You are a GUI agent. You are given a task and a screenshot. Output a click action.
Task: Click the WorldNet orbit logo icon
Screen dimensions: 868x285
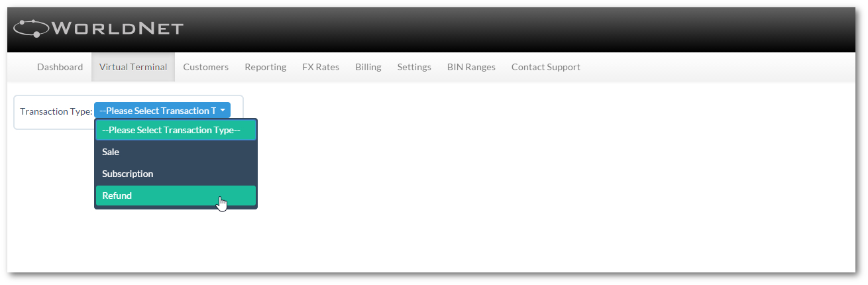30,28
